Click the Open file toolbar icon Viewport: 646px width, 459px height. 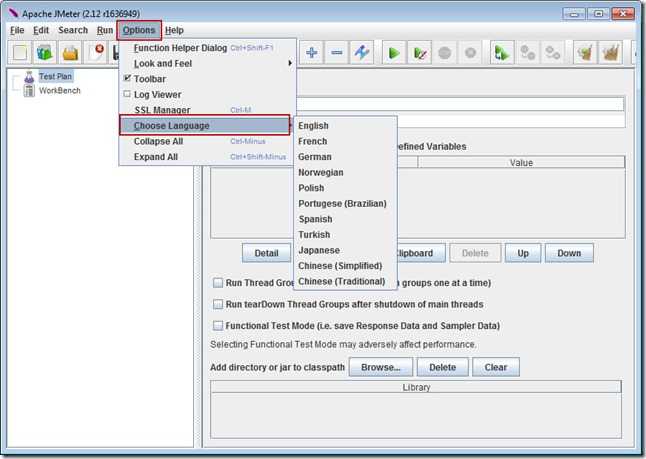coord(70,53)
